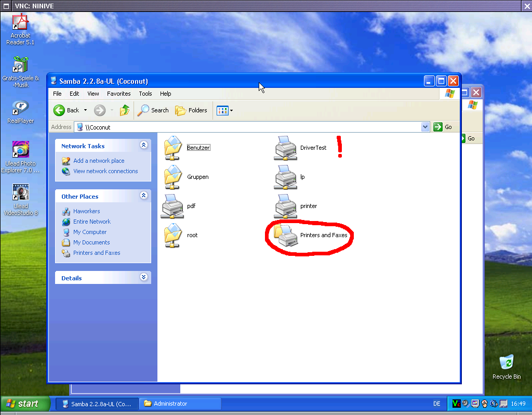This screenshot has width=532, height=415.
Task: Collapse the Other Places panel
Action: point(143,196)
